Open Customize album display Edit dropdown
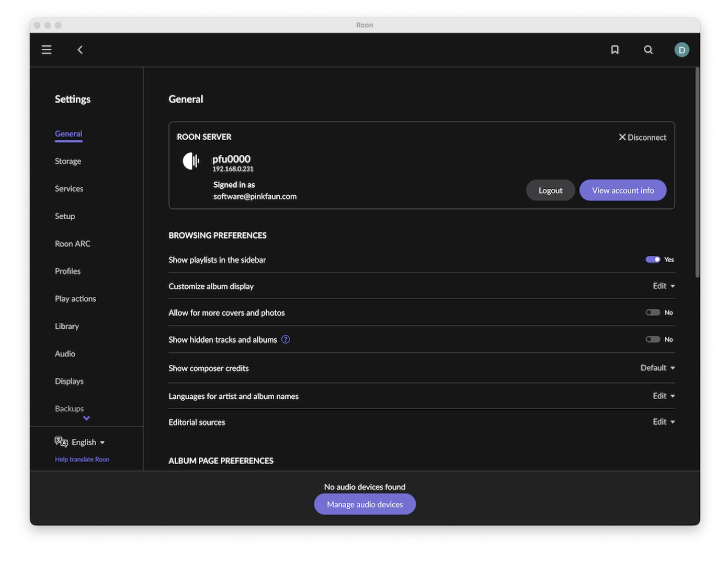Screen dimensions: 728x561 point(664,286)
